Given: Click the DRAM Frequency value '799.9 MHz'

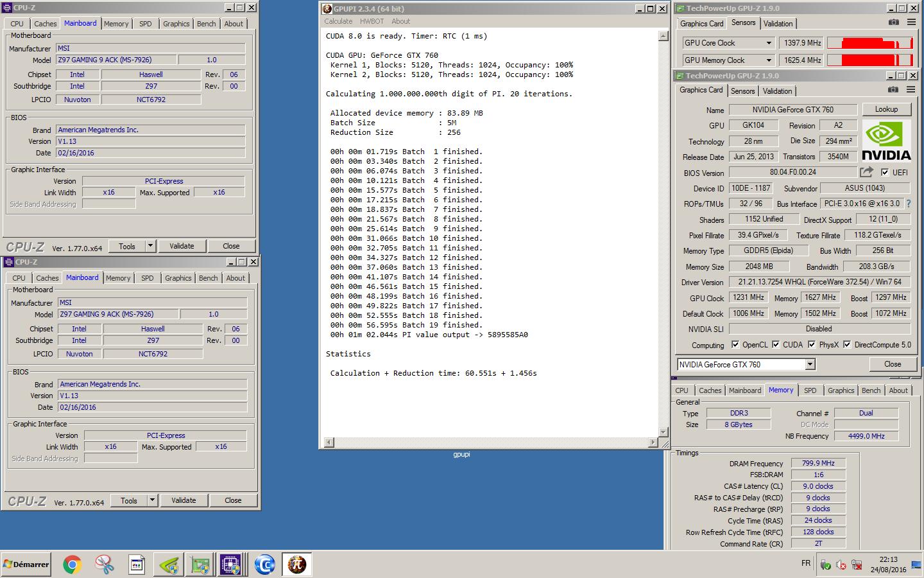Looking at the screenshot, I should click(x=818, y=463).
